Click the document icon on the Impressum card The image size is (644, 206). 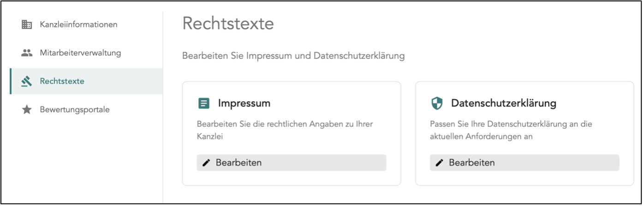[203, 103]
